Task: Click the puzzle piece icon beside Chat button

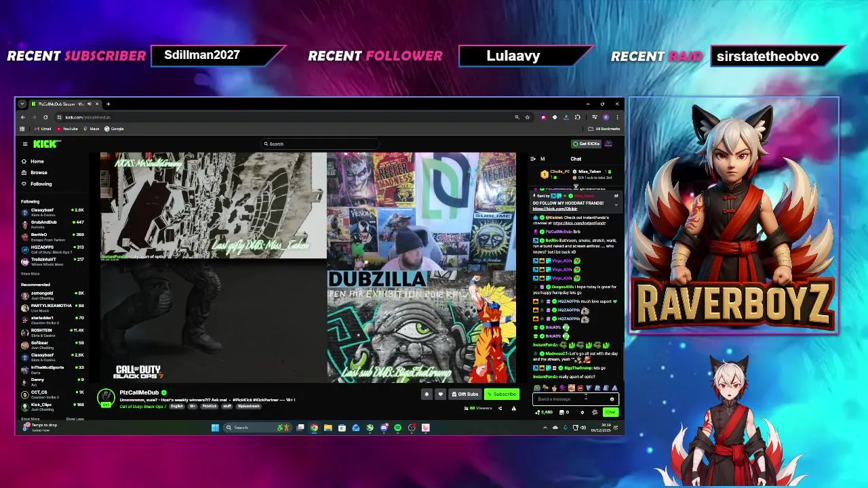Action: coord(595,412)
